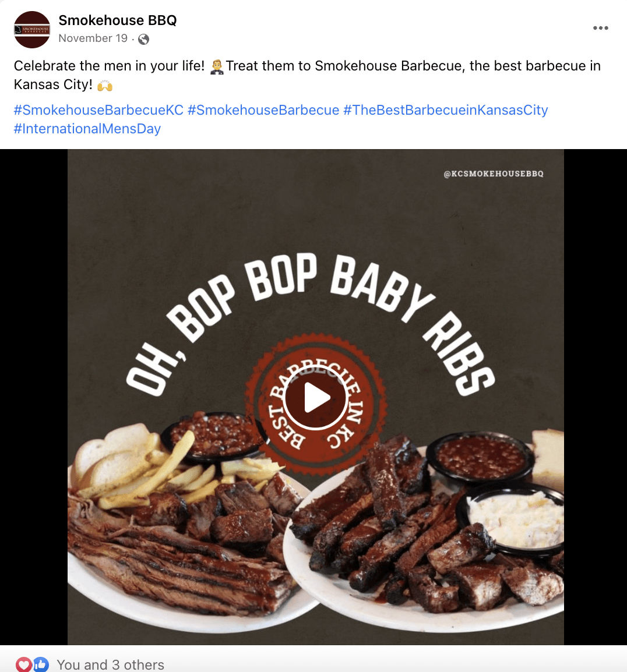This screenshot has width=627, height=672.
Task: Click the post caption text about Kansas City
Action: pyautogui.click(x=307, y=75)
